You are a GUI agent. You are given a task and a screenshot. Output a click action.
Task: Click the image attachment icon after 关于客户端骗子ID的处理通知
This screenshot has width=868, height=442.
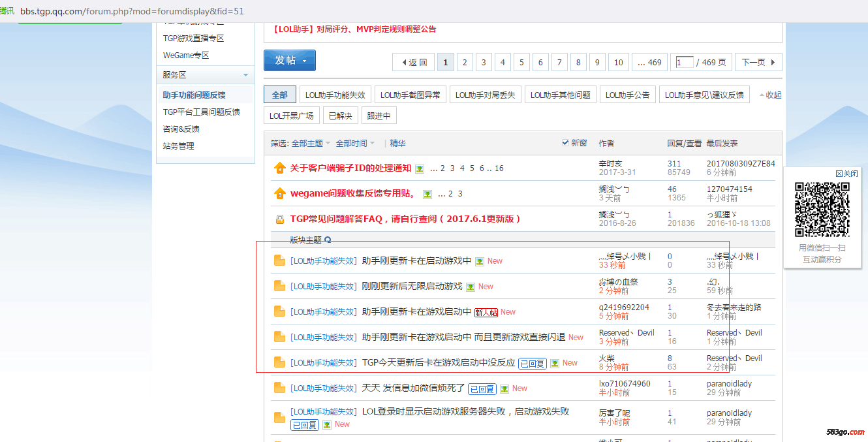pyautogui.click(x=420, y=168)
